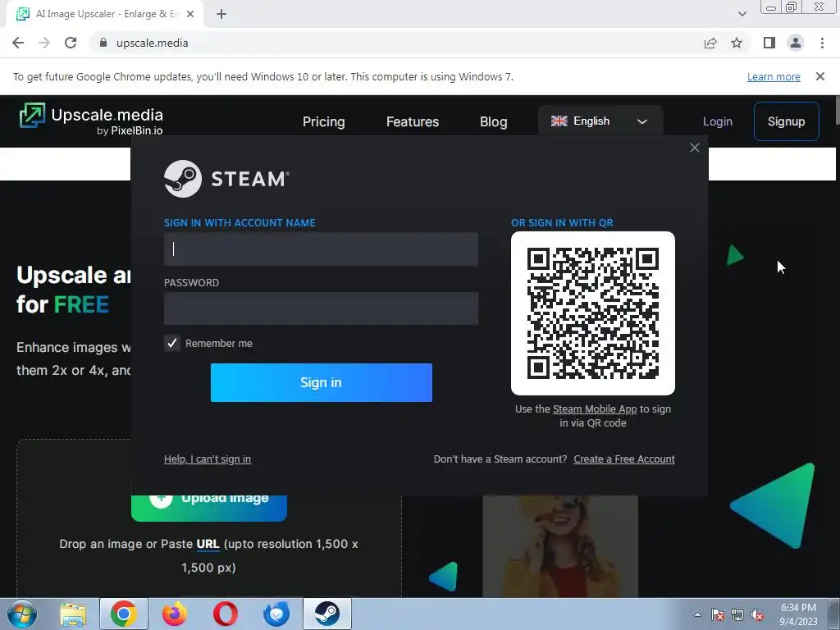This screenshot has height=630, width=840.
Task: Open Thunderbird from the taskbar
Action: 276,614
